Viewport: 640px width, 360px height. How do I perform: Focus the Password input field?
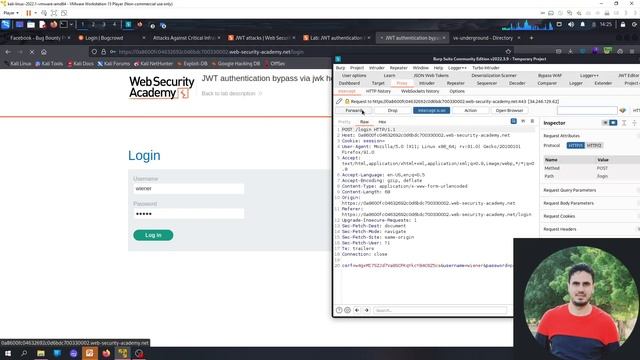pos(189,214)
